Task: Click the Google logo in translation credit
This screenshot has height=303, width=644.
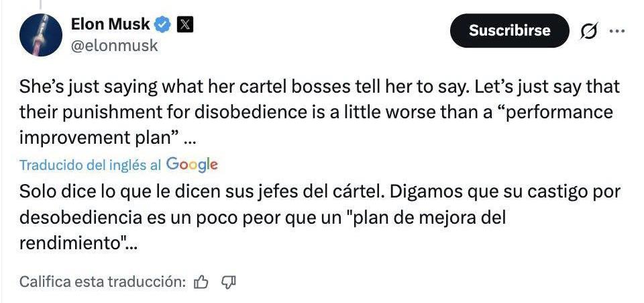Action: [x=192, y=164]
